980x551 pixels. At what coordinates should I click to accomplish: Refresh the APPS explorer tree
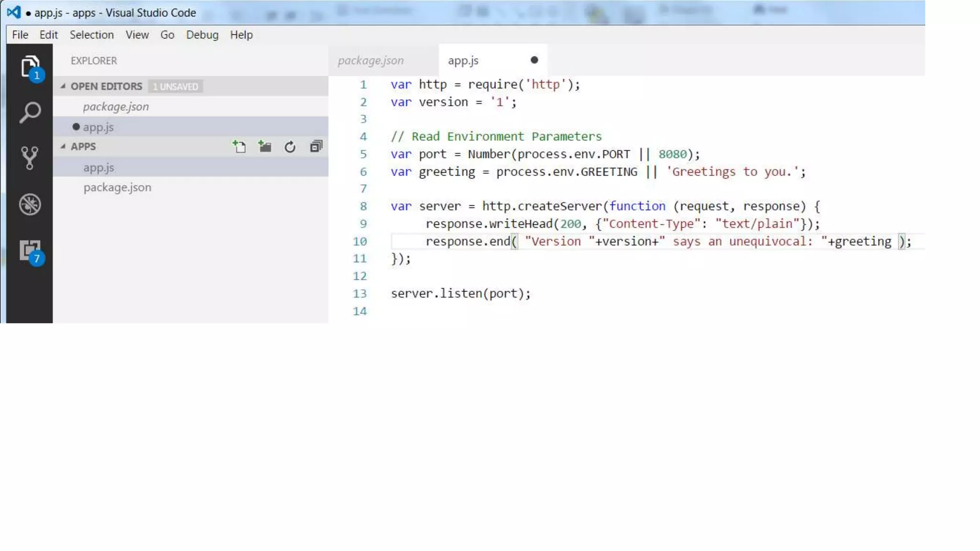290,147
